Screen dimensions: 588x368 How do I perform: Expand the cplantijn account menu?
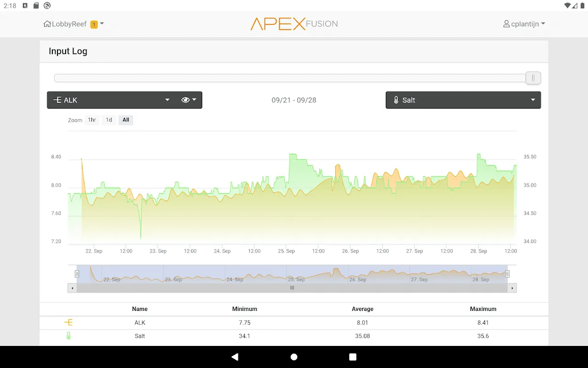coord(543,23)
